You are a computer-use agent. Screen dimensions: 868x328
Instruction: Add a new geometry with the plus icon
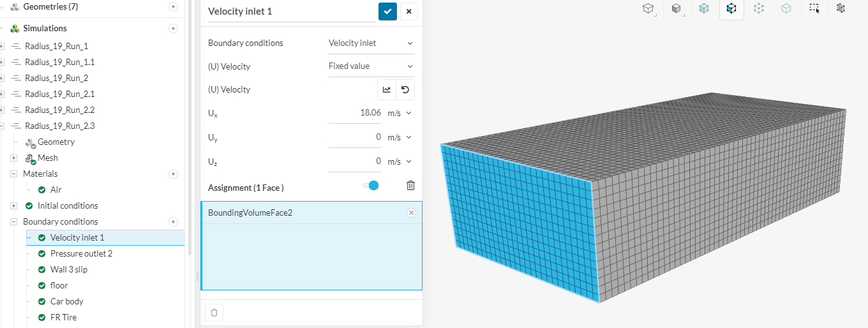[173, 6]
